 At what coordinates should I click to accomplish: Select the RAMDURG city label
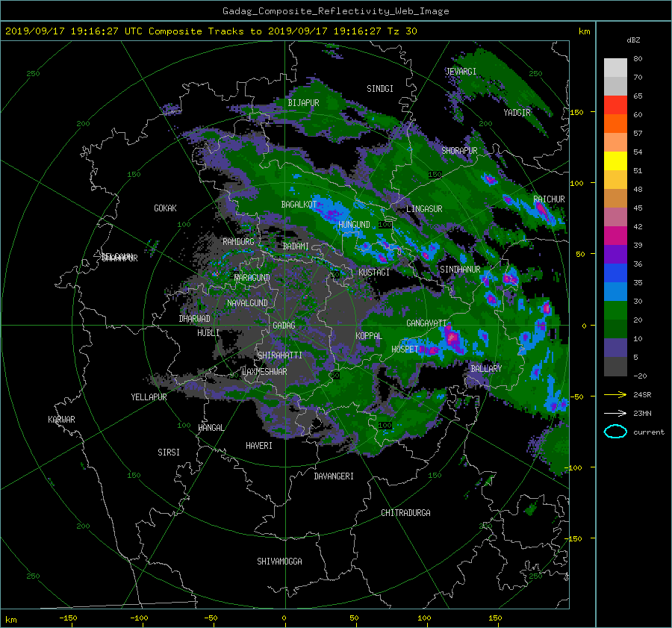[x=238, y=242]
